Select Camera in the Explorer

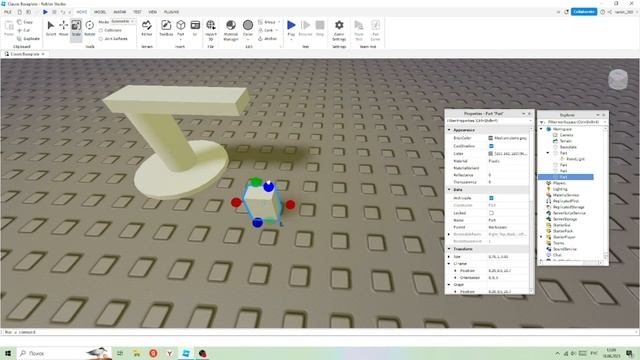(566, 135)
